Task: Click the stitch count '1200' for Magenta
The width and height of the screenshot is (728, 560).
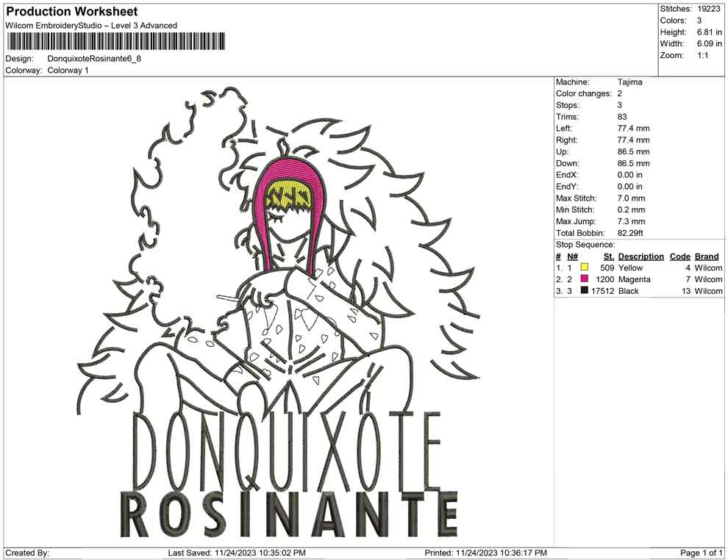Action: [605, 279]
